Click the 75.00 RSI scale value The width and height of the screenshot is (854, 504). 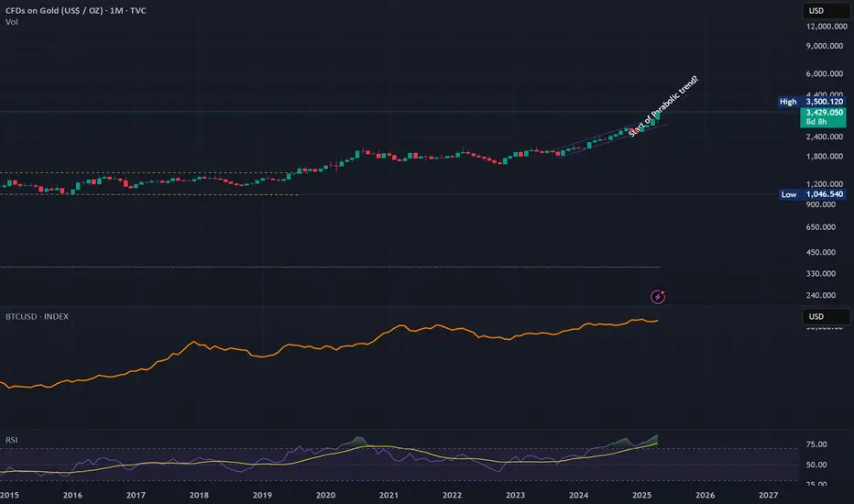[x=816, y=444]
